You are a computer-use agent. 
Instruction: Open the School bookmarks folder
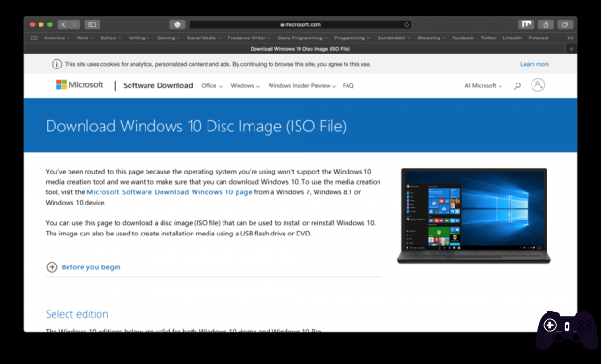[111, 38]
